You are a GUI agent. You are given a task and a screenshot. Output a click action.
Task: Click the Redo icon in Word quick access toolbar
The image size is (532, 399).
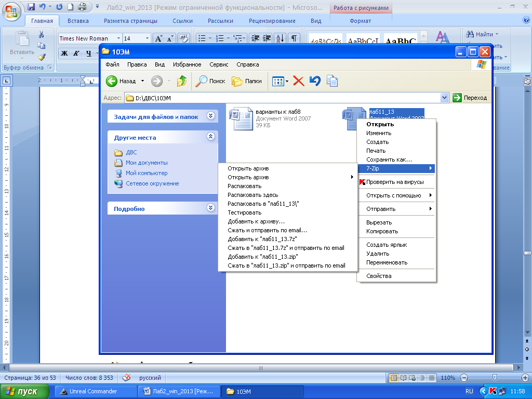pos(59,7)
